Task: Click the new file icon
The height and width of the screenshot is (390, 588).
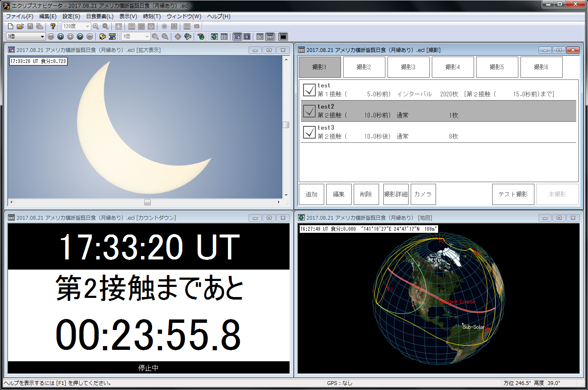Action: tap(11, 26)
